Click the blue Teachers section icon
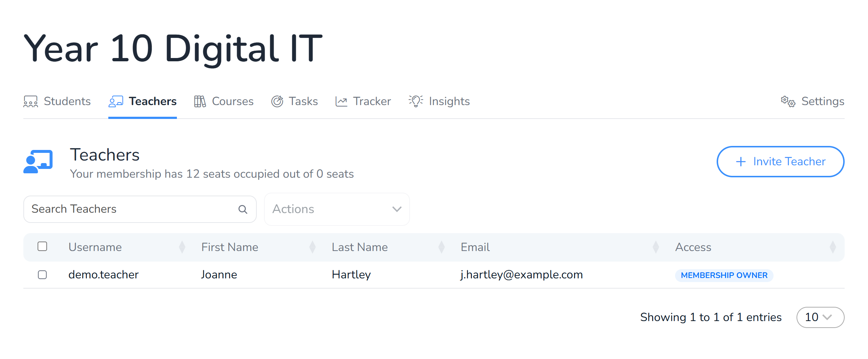The image size is (868, 359). 38,162
